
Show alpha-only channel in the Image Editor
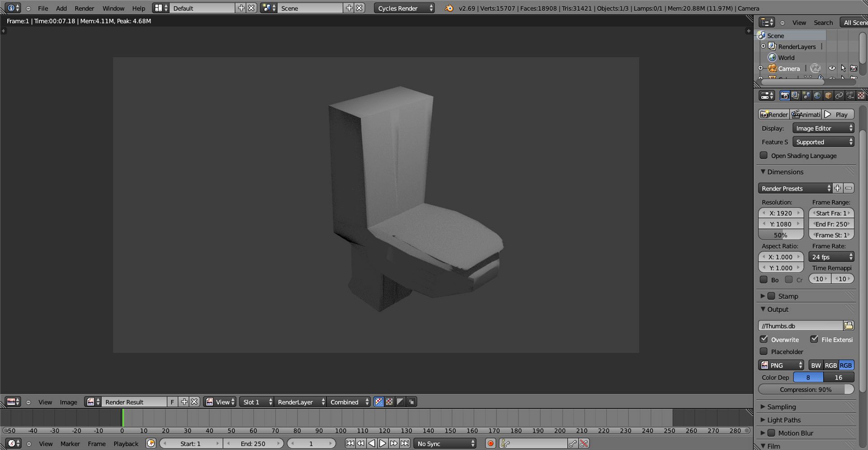[x=400, y=402]
